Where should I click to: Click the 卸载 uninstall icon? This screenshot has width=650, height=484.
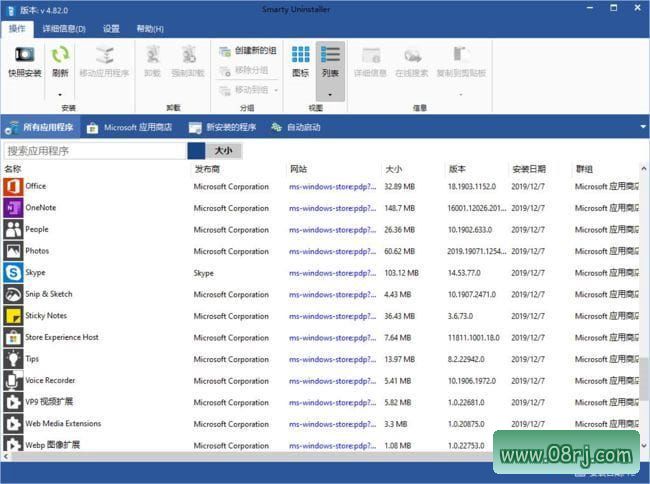153,55
